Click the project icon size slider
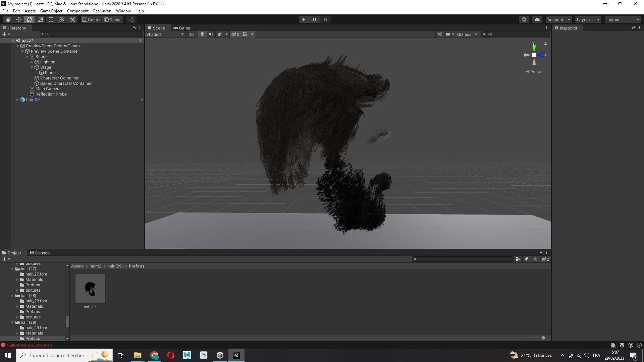The image size is (644, 362). 543,338
